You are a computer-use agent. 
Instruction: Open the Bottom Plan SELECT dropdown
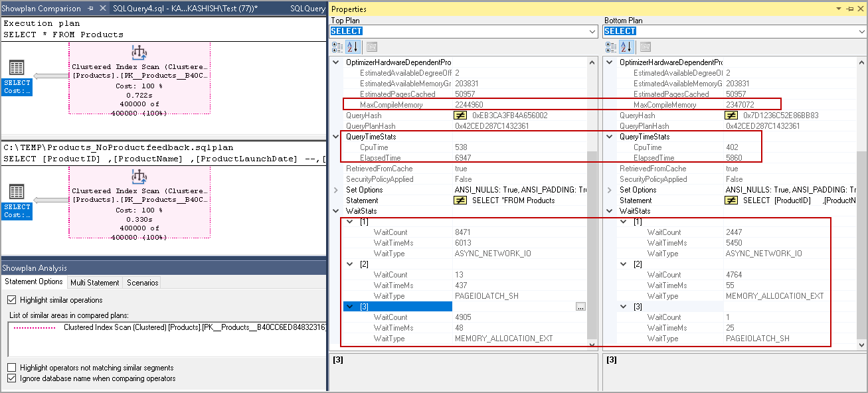coord(861,31)
